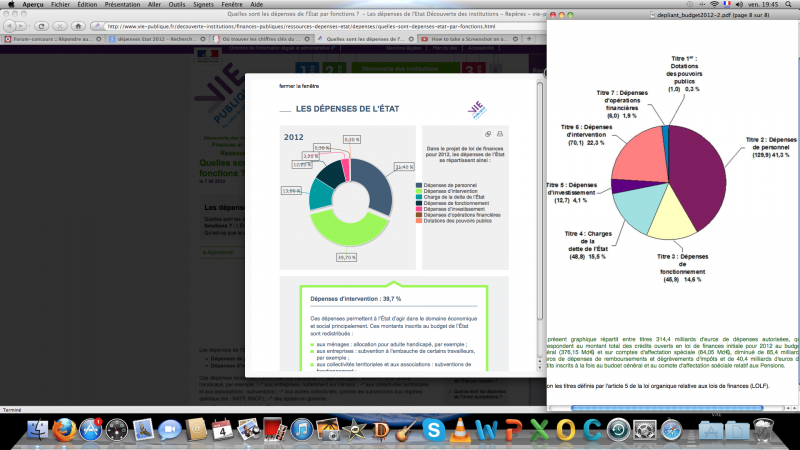Click the print icon in the popup

pyautogui.click(x=500, y=133)
